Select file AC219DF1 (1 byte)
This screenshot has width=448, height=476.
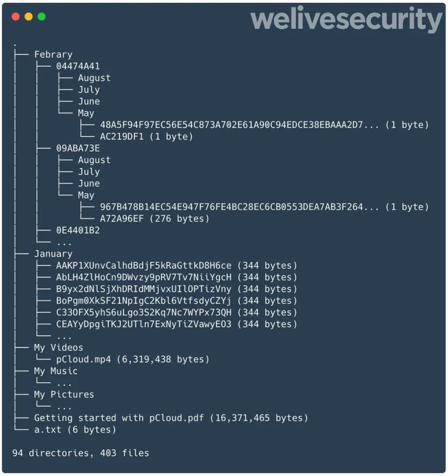coord(147,137)
